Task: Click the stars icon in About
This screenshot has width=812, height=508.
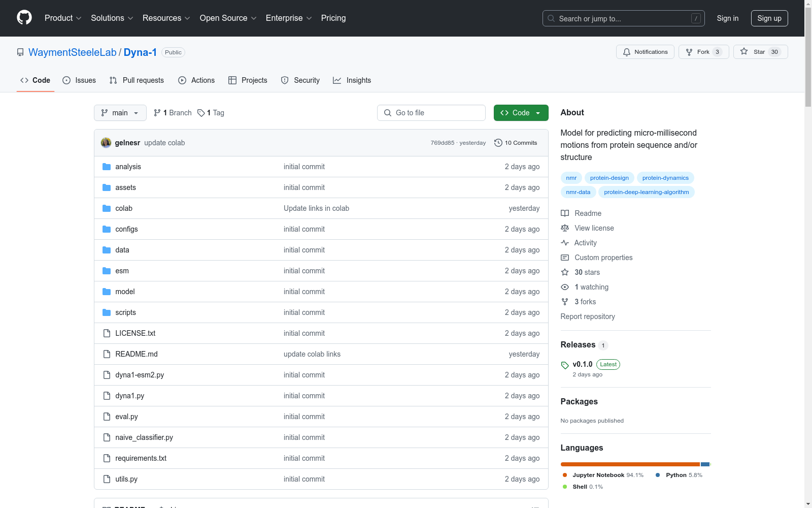Action: click(565, 272)
